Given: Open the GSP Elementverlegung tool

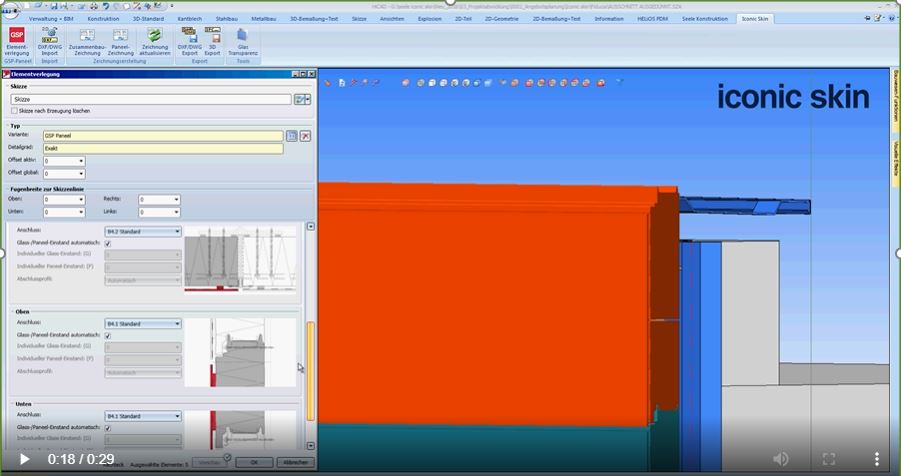Looking at the screenshot, I should pyautogui.click(x=17, y=41).
